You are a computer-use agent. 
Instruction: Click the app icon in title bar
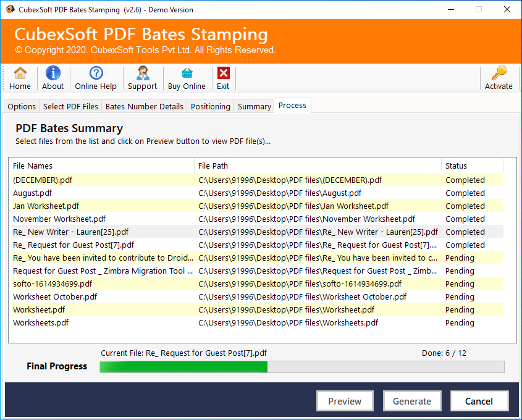(9, 9)
